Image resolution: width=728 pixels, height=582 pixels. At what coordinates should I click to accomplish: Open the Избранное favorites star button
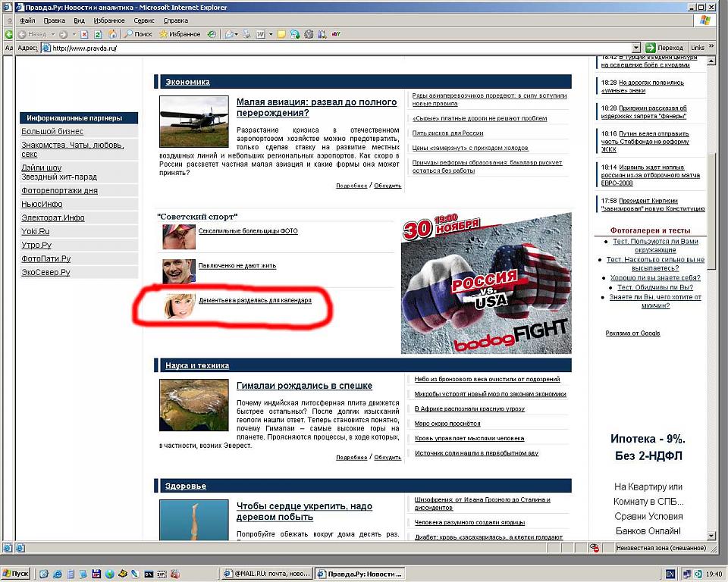tap(180, 34)
